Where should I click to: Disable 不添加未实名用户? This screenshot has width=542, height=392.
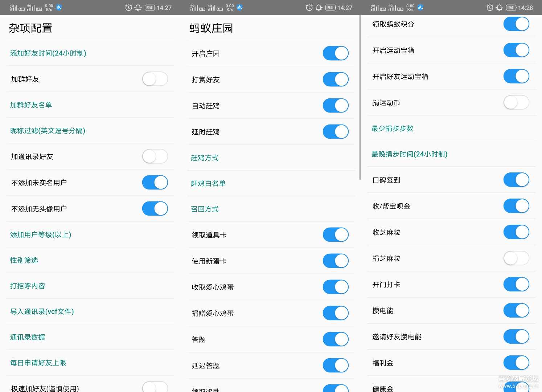[155, 183]
